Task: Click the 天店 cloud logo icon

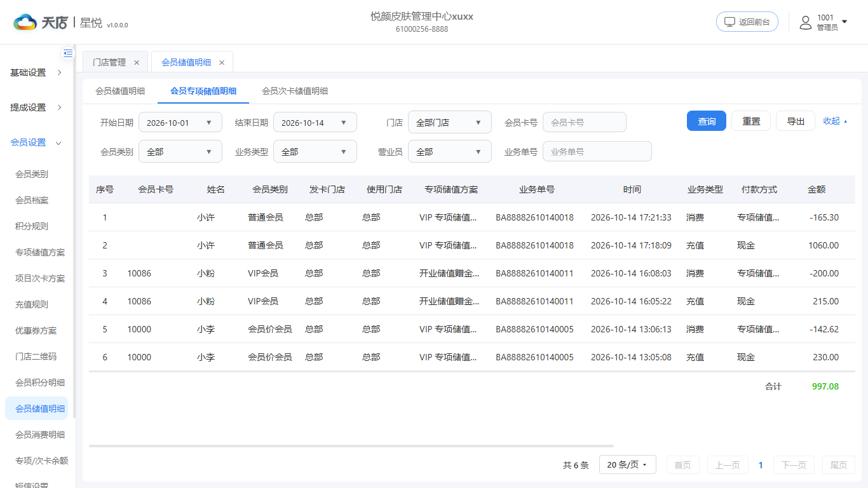Action: (x=25, y=22)
